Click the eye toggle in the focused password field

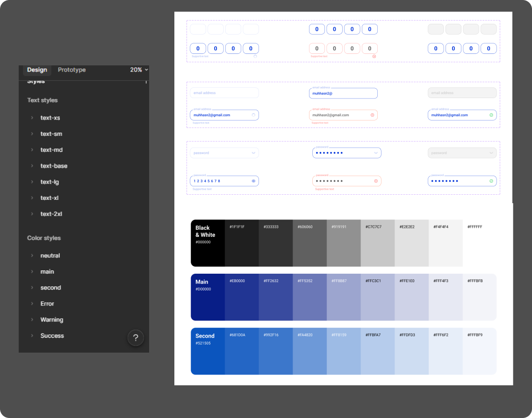tap(376, 153)
